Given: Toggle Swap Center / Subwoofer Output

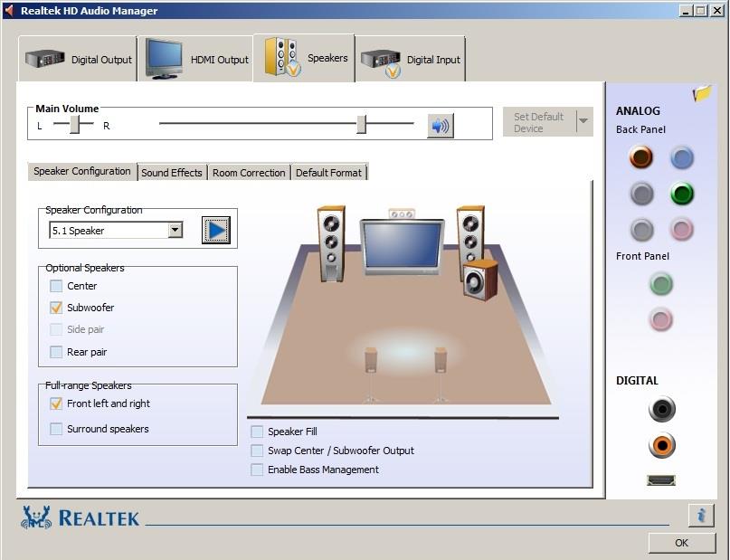Looking at the screenshot, I should [x=257, y=451].
